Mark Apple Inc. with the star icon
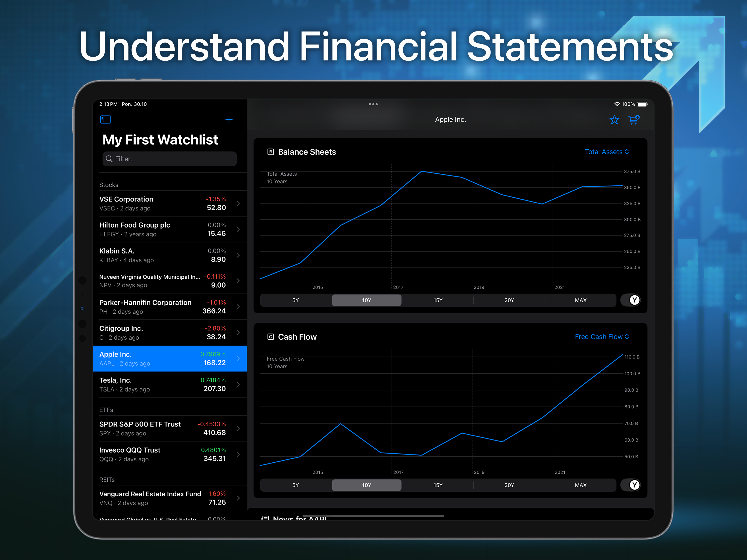747x560 pixels. click(x=614, y=119)
